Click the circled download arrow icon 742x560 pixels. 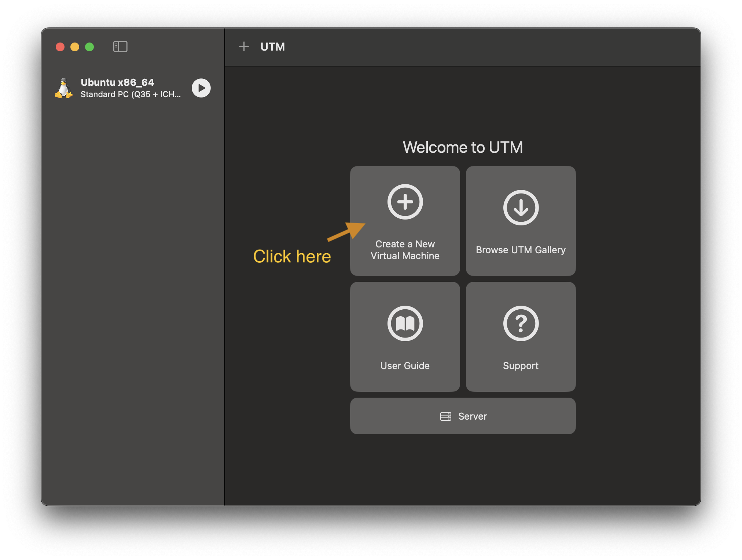pyautogui.click(x=521, y=208)
